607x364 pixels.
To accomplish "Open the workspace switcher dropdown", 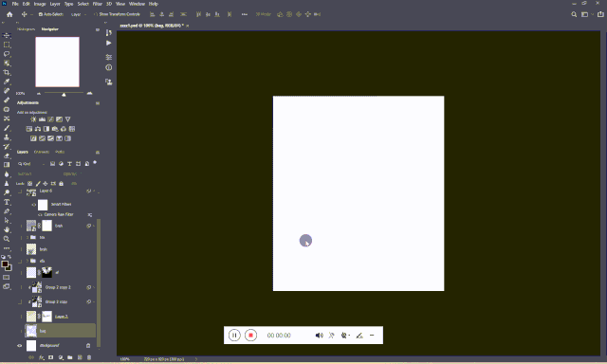I will pyautogui.click(x=587, y=14).
